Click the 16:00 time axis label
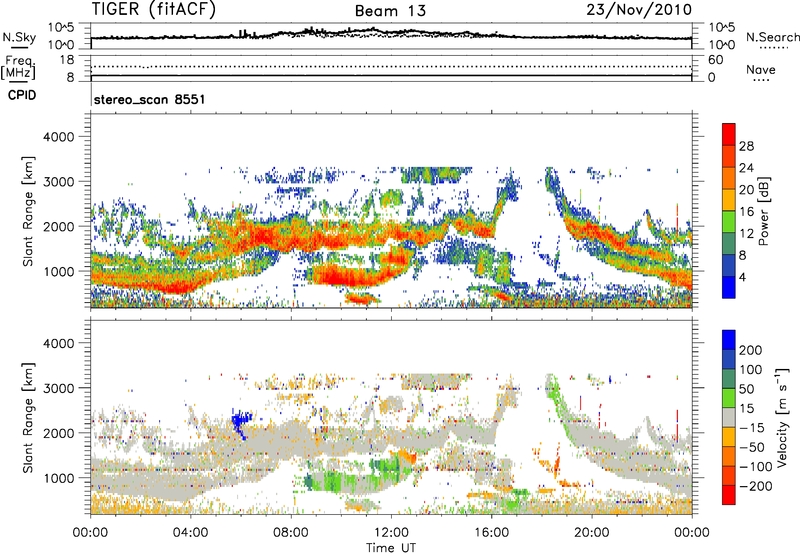Image resolution: width=800 pixels, height=554 pixels. click(491, 533)
